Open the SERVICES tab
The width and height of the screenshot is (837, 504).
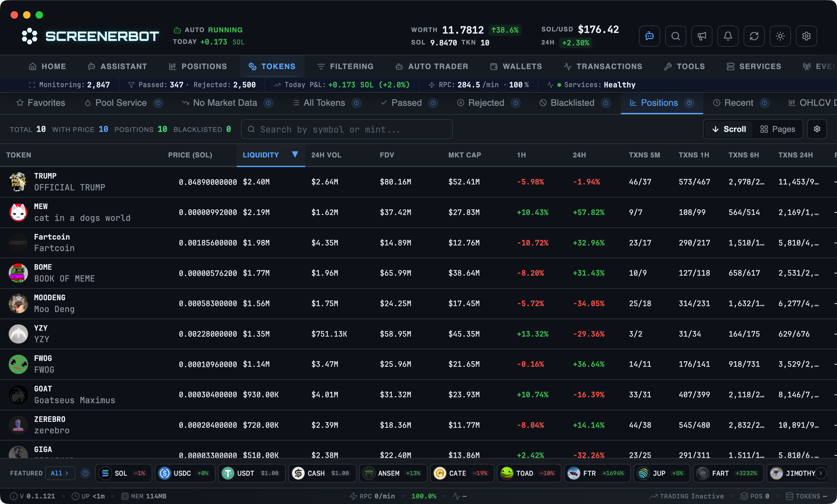tap(754, 67)
